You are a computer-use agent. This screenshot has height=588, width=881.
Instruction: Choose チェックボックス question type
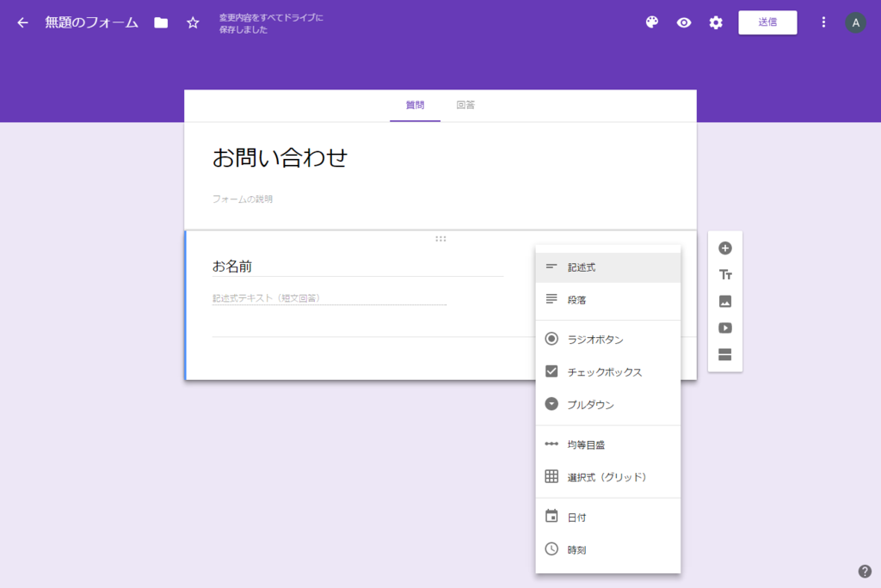click(608, 371)
